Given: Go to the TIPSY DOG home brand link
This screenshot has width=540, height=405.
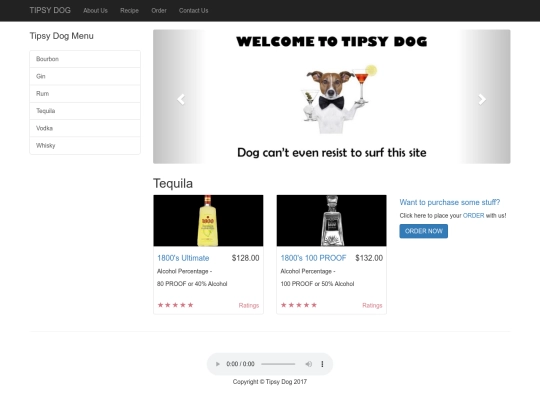Looking at the screenshot, I should coord(50,10).
